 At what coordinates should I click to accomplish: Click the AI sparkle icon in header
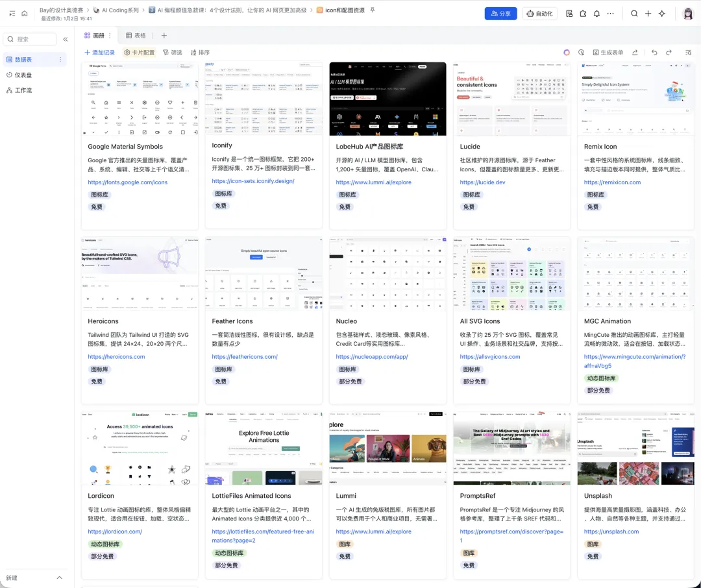click(x=662, y=14)
